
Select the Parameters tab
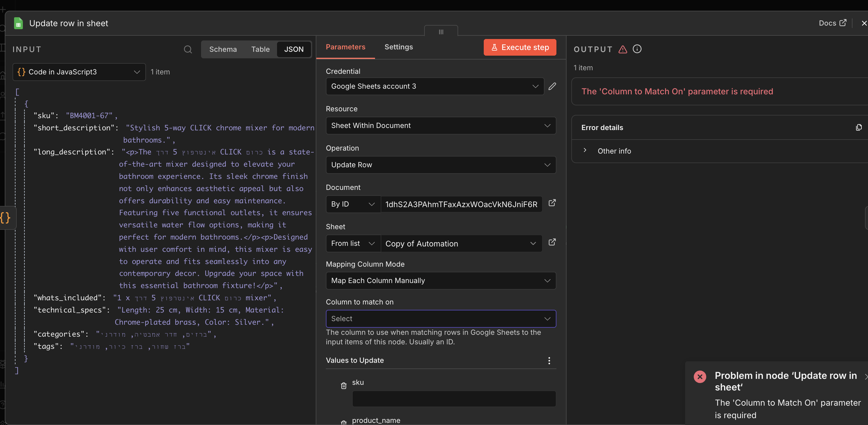pos(345,47)
